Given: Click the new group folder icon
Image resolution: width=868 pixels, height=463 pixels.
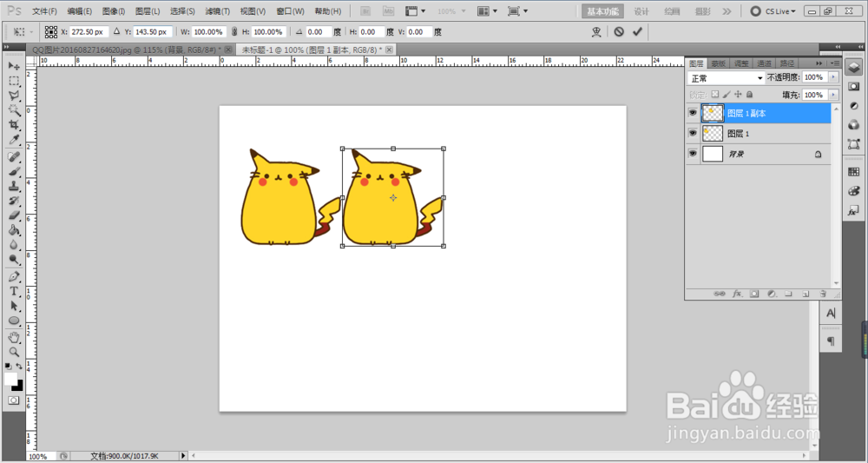Looking at the screenshot, I should point(789,294).
